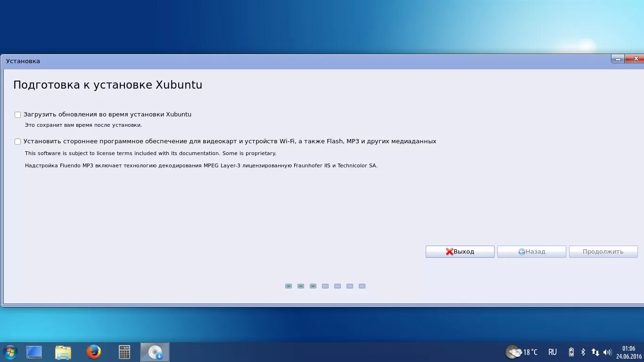Open the weather indicator showing 18 °C
The height and width of the screenshot is (362, 644).
pyautogui.click(x=521, y=352)
